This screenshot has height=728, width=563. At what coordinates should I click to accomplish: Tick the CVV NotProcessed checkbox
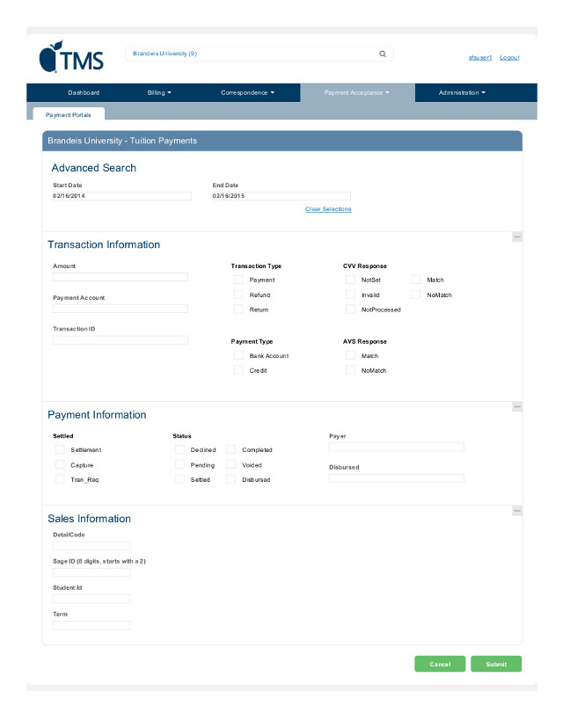pyautogui.click(x=350, y=309)
